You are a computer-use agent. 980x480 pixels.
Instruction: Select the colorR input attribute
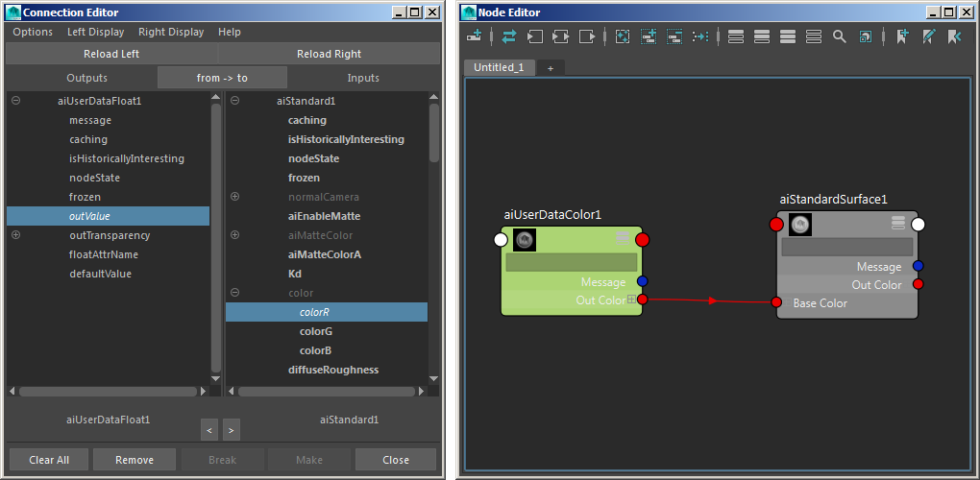(327, 312)
